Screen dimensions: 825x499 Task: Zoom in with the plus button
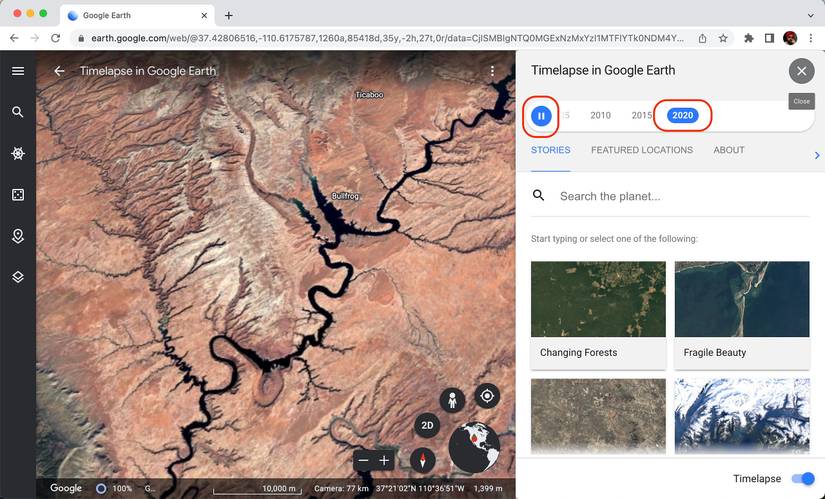click(384, 461)
